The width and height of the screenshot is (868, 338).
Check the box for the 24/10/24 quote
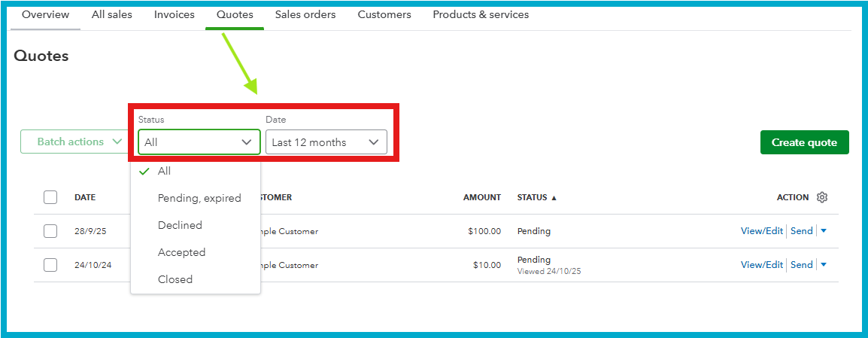point(50,265)
